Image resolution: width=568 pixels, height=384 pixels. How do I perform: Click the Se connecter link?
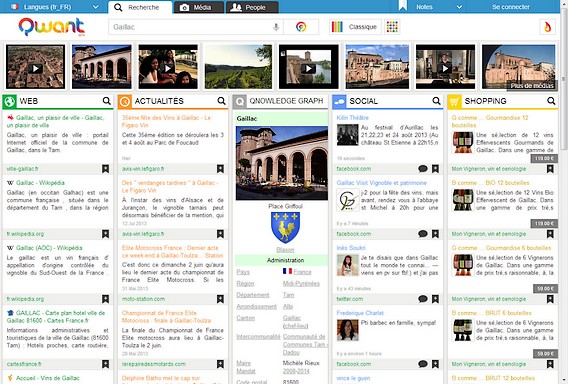[x=511, y=7]
